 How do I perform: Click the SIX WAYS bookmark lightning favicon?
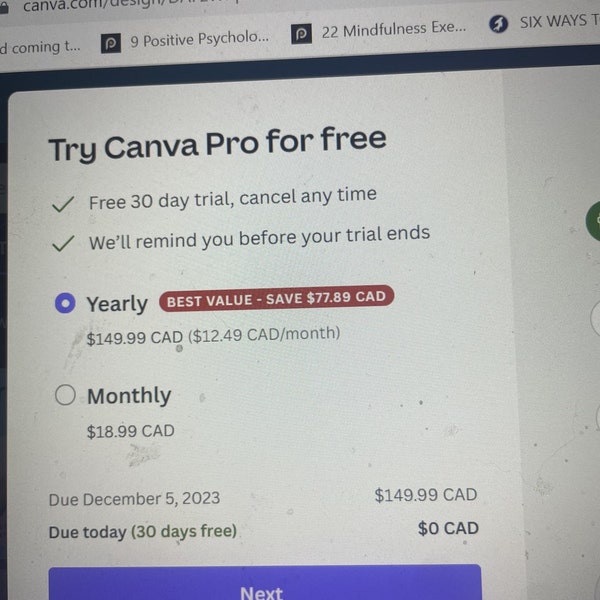click(x=498, y=24)
